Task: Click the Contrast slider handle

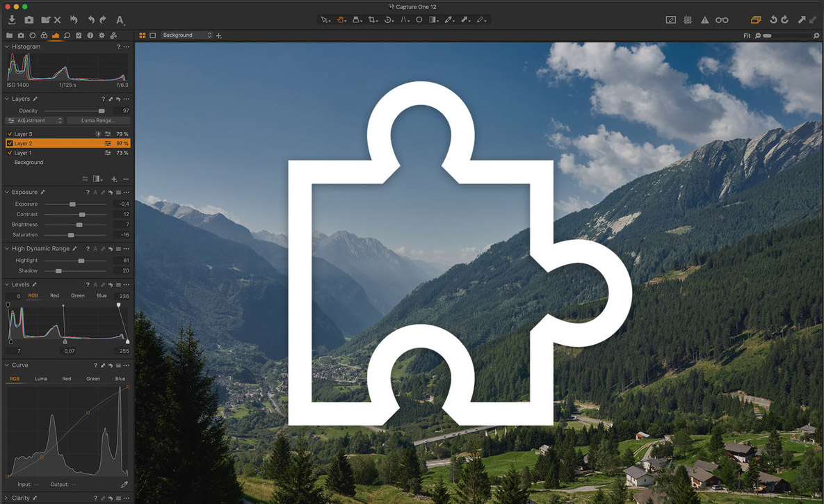Action: [x=82, y=215]
